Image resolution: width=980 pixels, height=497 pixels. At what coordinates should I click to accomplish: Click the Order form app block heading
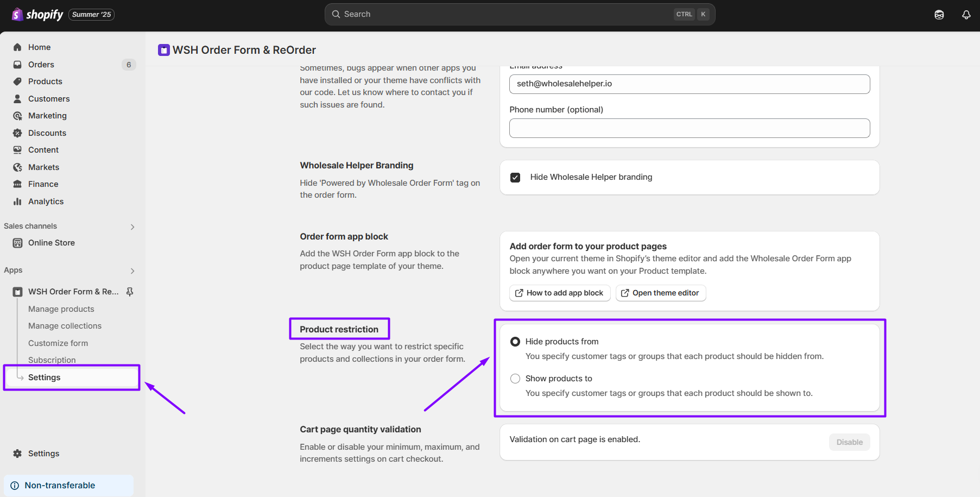[x=344, y=236]
